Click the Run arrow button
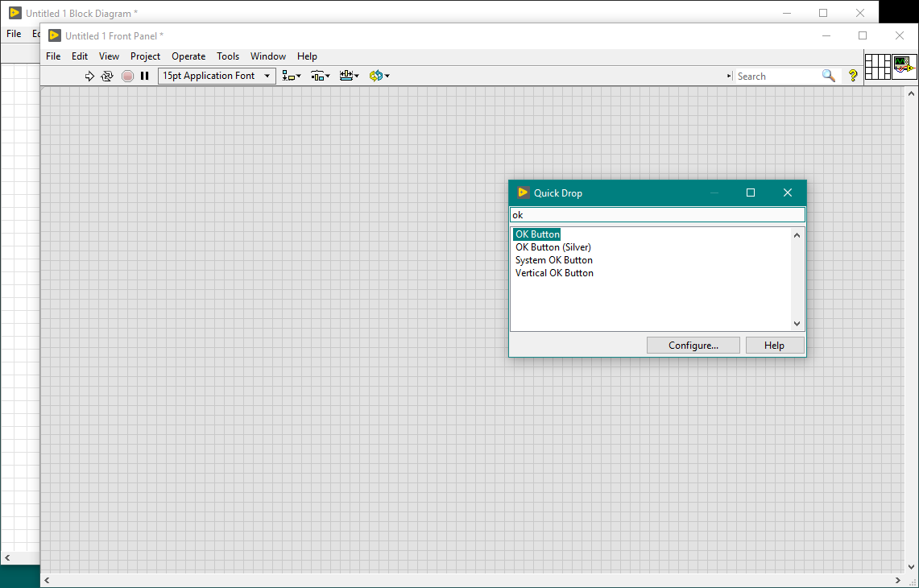Viewport: 919px width, 588px height. [x=89, y=76]
